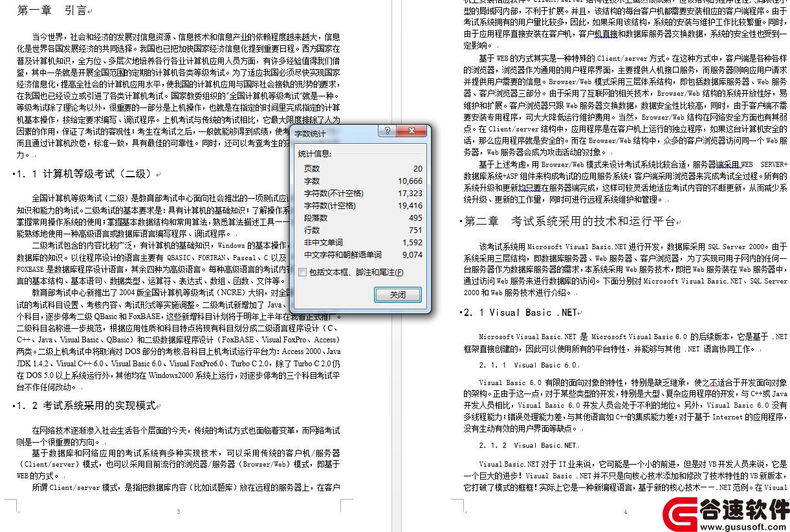This screenshot has height=532, width=790.
Task: Enable 包括文本框、脚注和尾注 checkbox
Action: click(302, 272)
